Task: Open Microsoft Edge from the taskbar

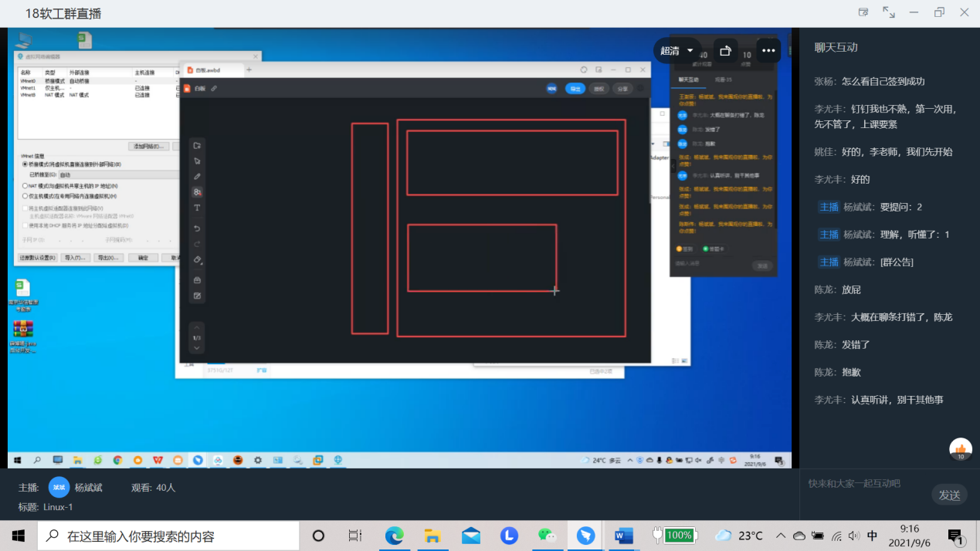Action: [394, 536]
